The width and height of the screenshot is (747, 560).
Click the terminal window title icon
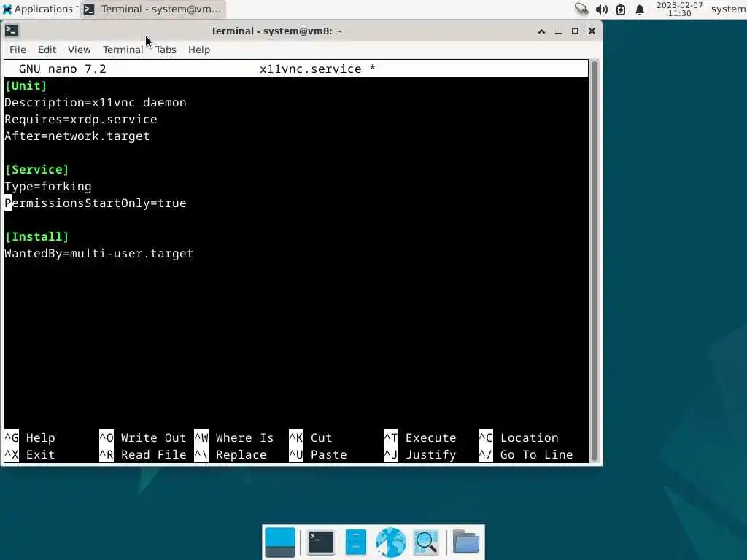click(12, 31)
